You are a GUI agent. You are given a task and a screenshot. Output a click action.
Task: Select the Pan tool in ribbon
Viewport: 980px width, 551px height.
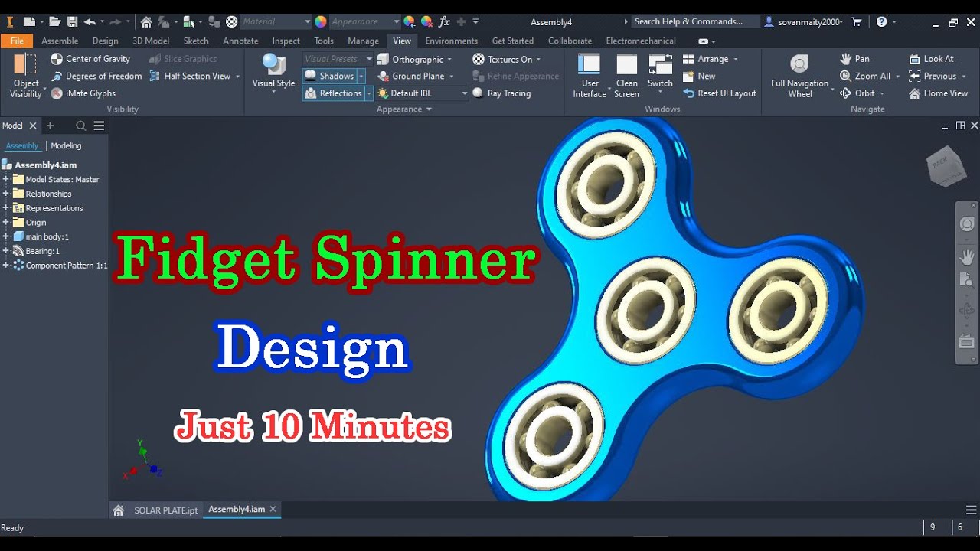tap(854, 59)
